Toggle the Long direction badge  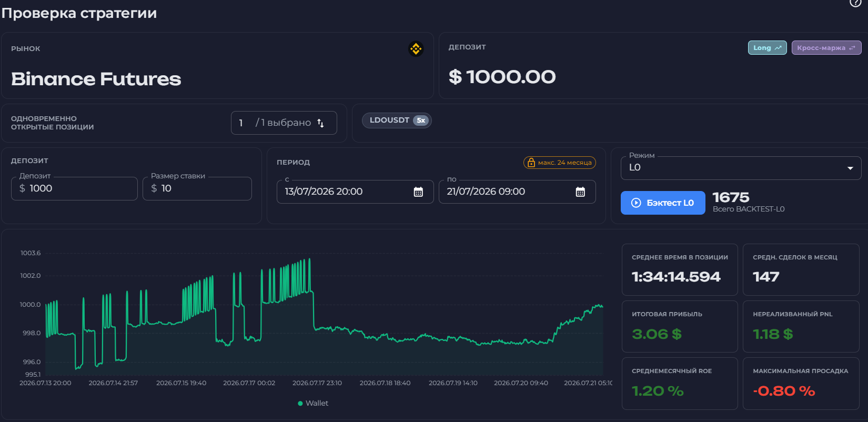pos(767,47)
